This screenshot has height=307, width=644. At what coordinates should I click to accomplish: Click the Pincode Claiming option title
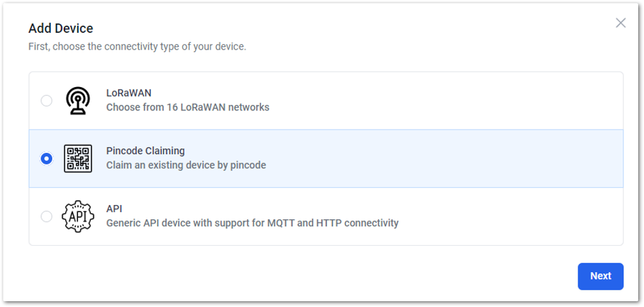[146, 151]
